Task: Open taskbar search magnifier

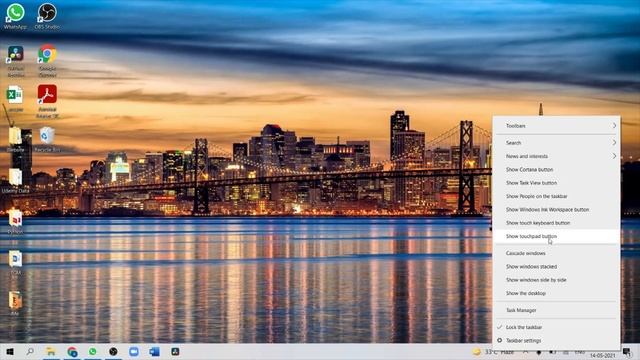Action: click(30, 351)
